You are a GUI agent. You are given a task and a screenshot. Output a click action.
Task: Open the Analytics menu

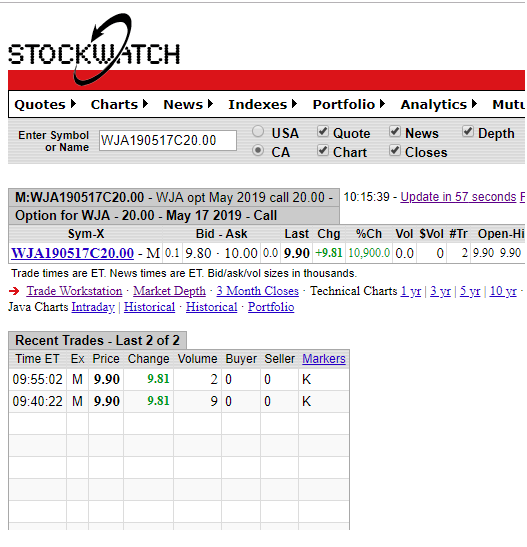pos(434,105)
